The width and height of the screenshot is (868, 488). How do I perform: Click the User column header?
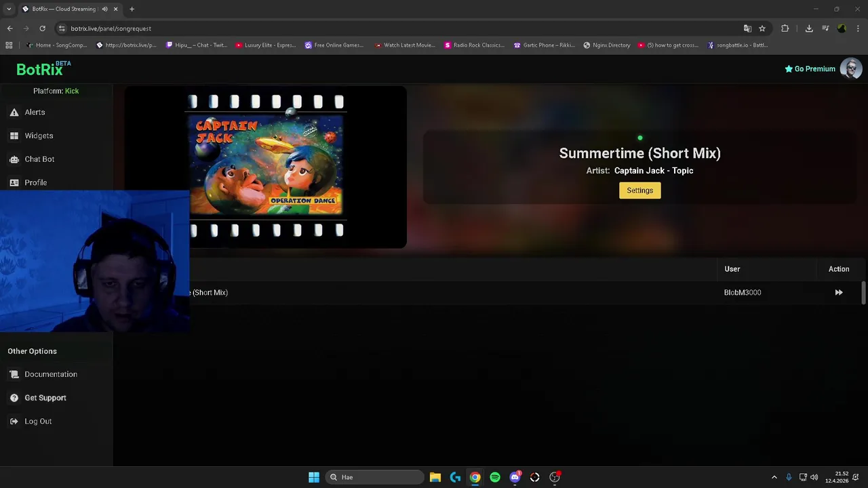point(732,269)
